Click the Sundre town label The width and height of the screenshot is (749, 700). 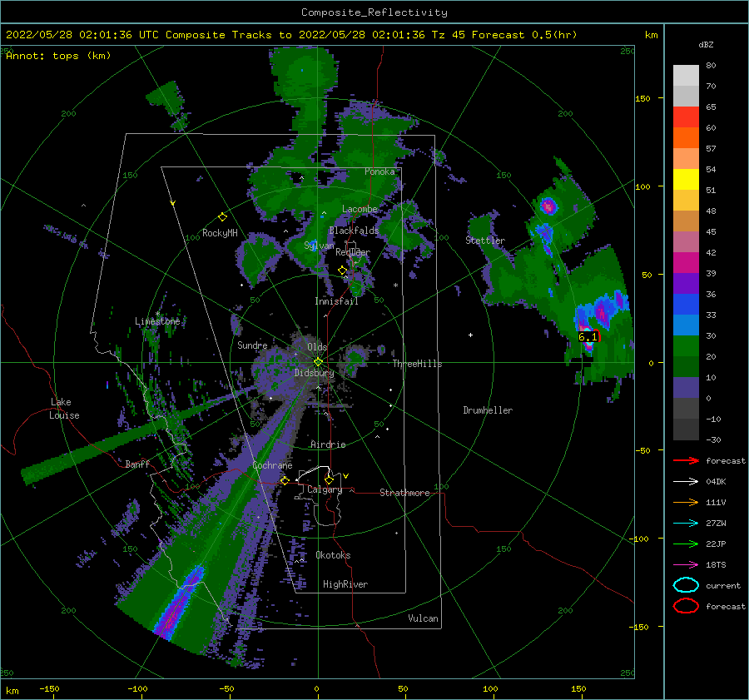[x=252, y=345]
